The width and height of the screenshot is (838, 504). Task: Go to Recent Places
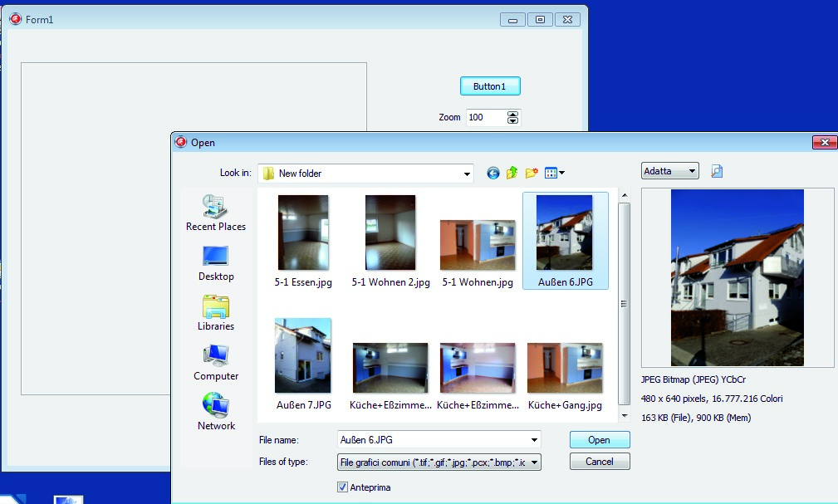[x=216, y=213]
